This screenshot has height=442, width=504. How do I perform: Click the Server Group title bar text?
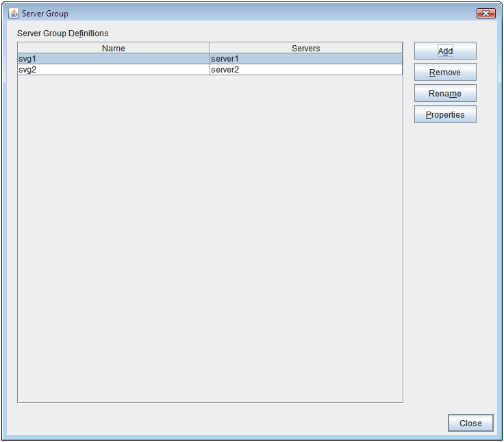tap(45, 13)
